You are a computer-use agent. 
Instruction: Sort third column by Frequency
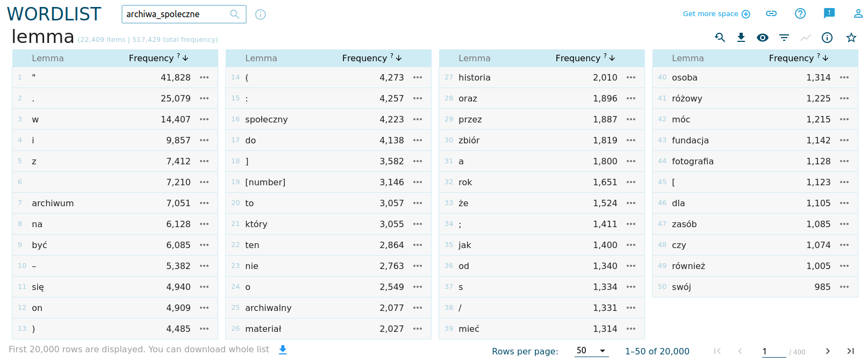tap(585, 58)
